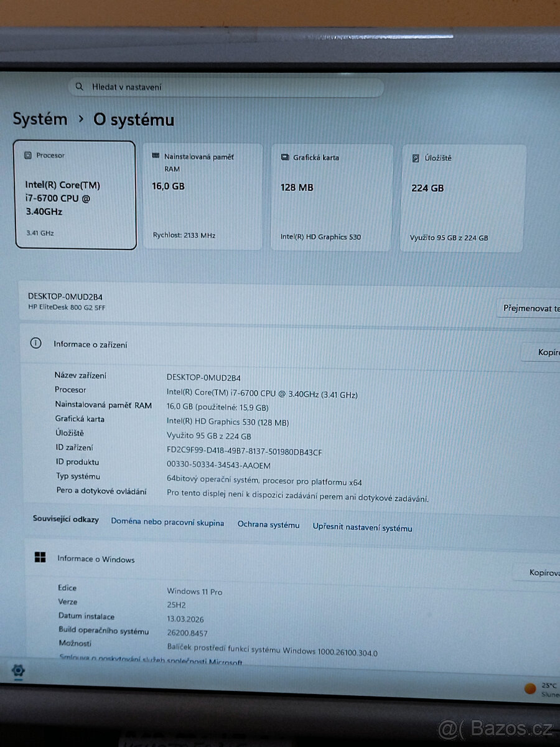Open 'Upřesnit nastavení systému' link
Screen dimensions: 560x747
pyautogui.click(x=362, y=528)
